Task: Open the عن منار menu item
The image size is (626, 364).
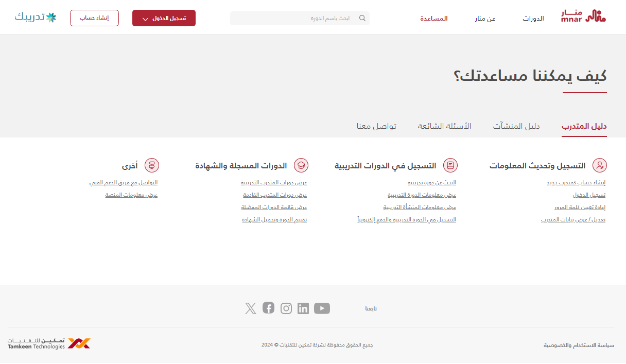Action: point(485,19)
